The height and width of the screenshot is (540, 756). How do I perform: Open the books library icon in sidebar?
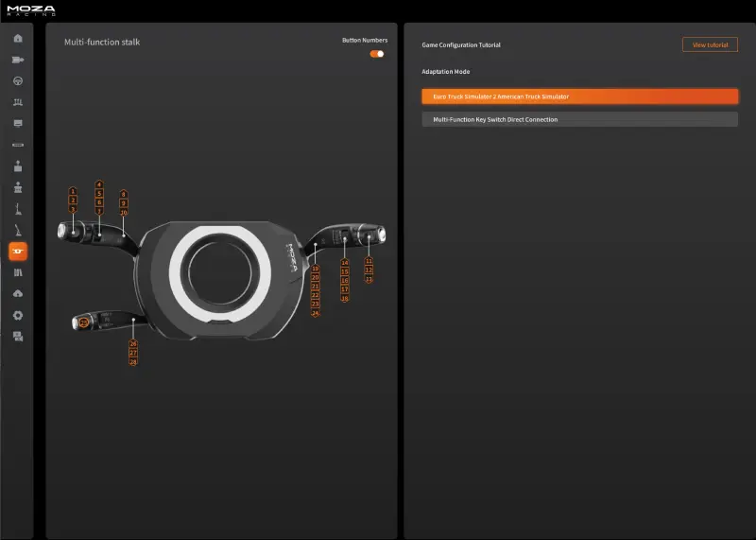coord(18,272)
